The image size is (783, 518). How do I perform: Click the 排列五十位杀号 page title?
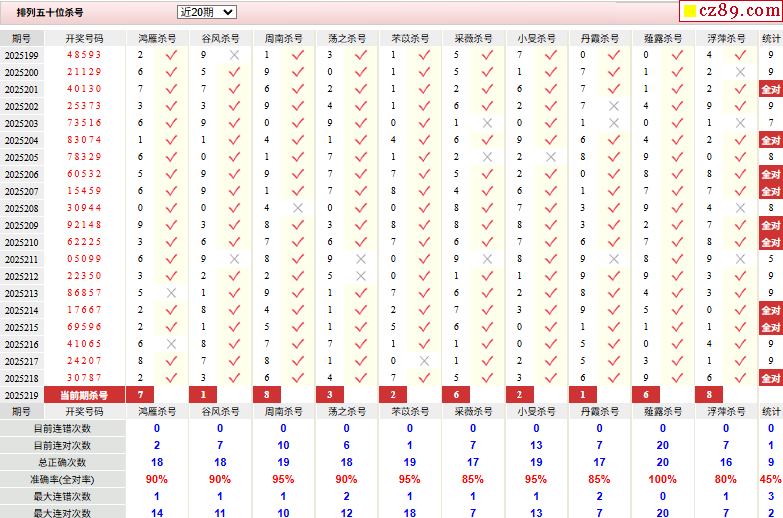[50, 12]
